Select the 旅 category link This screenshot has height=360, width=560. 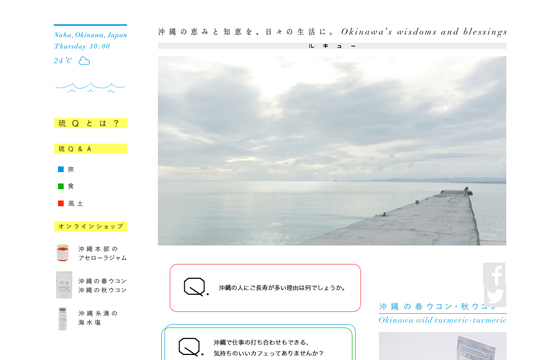click(x=71, y=169)
